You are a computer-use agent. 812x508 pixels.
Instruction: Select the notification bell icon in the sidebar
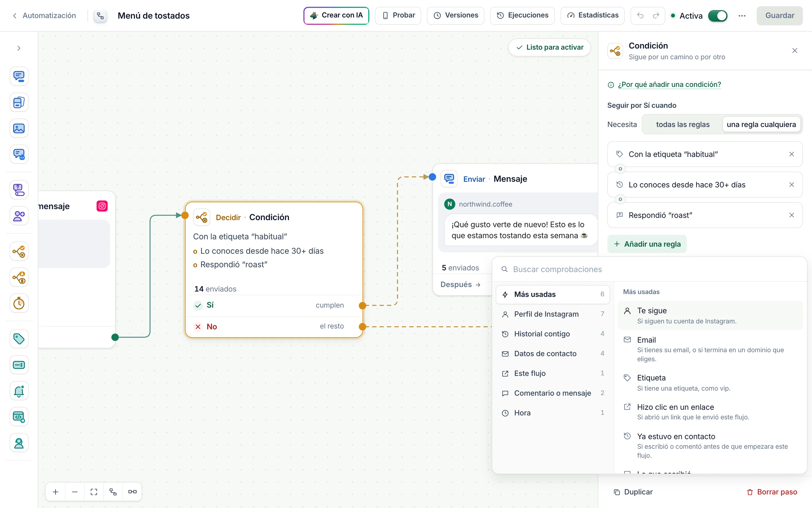point(19,391)
